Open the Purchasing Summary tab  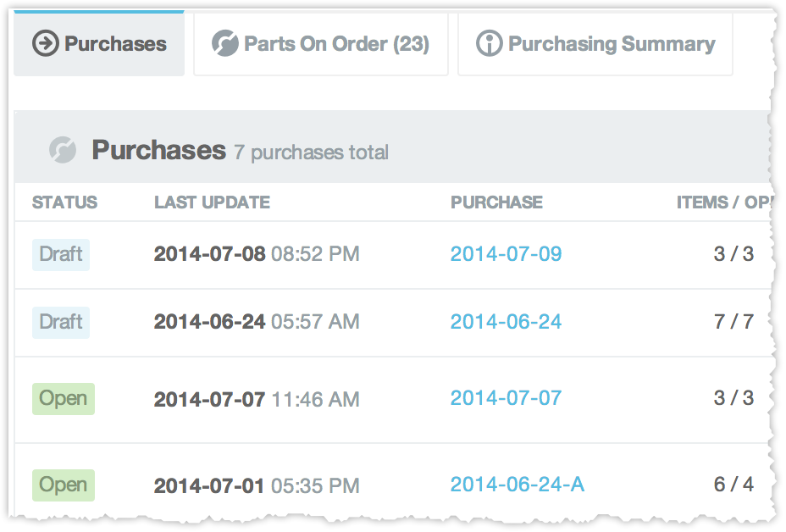coord(595,43)
